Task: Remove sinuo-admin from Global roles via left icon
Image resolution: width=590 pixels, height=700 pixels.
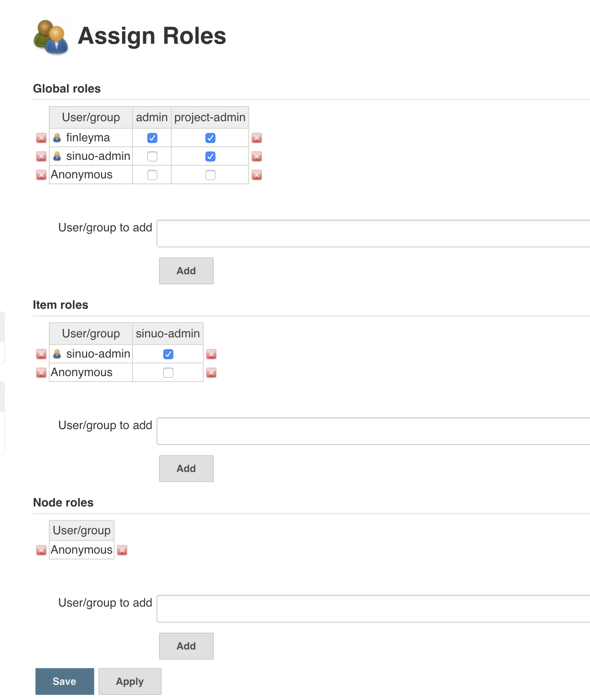Action: [41, 156]
